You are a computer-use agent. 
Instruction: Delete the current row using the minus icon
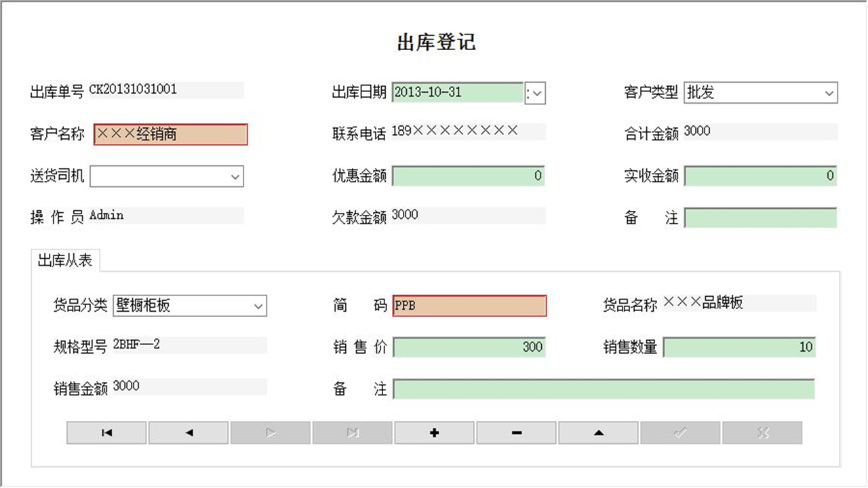coord(516,432)
